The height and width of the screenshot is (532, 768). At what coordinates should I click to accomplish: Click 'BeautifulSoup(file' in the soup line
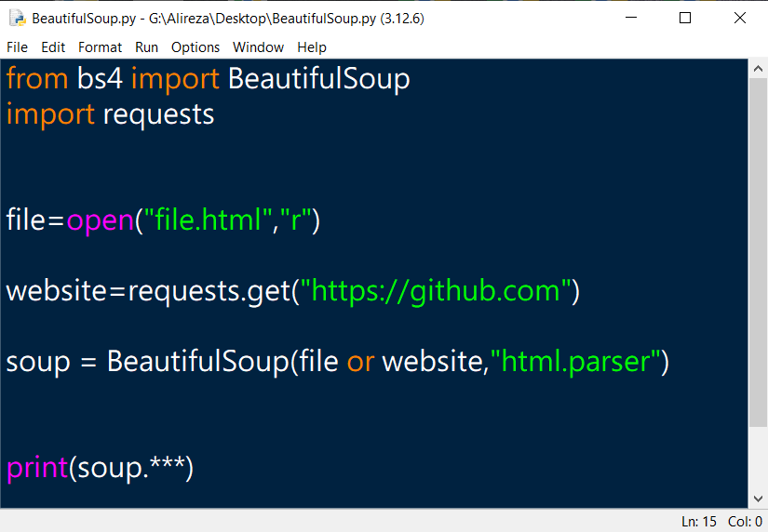222,363
